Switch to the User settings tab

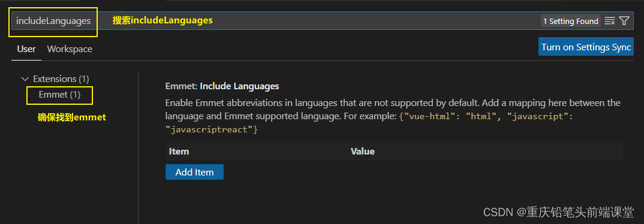tap(26, 49)
